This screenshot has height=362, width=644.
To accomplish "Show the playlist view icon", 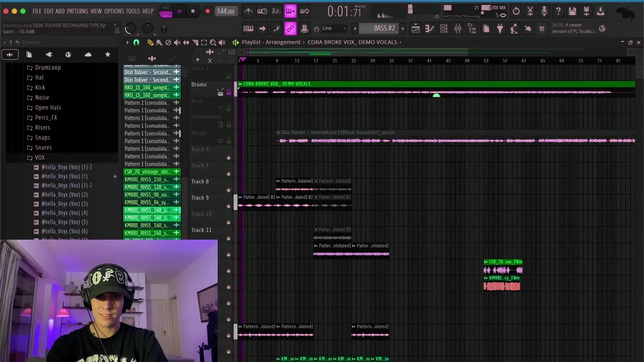I will (x=416, y=29).
